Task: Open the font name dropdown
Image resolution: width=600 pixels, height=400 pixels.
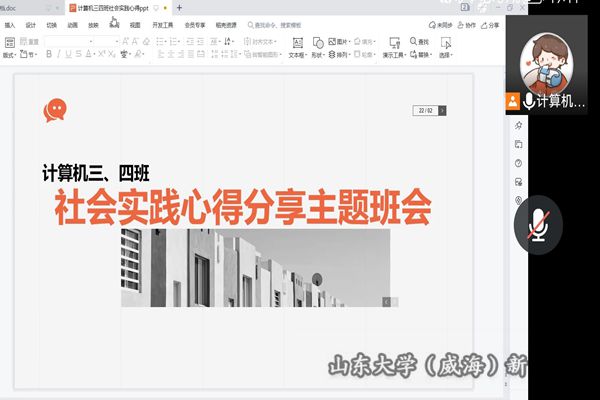Action: point(91,41)
